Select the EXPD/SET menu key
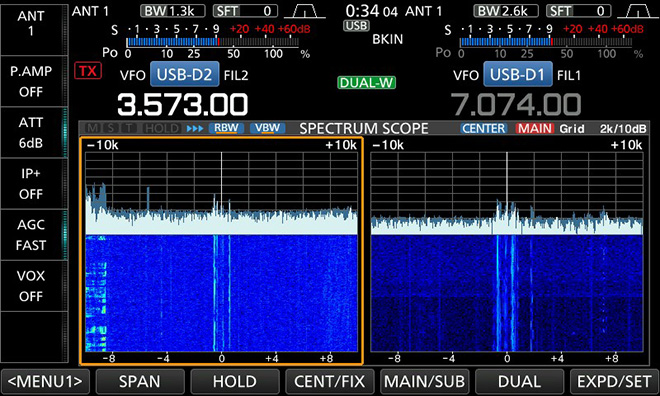 tap(614, 382)
